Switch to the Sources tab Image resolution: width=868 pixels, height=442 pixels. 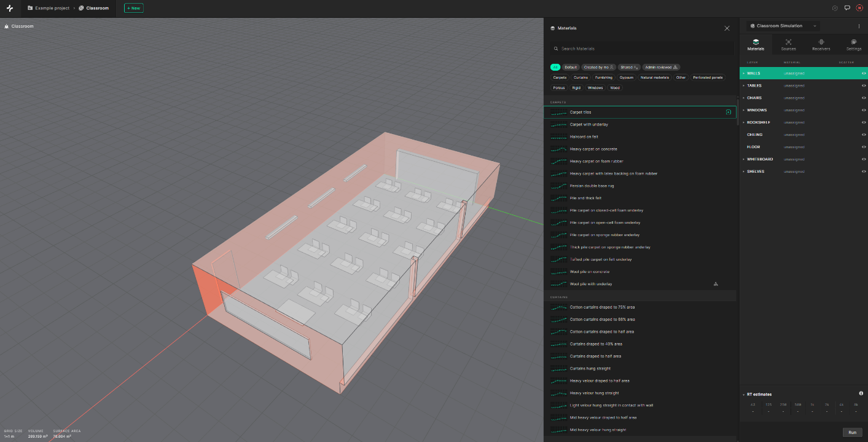[788, 45]
